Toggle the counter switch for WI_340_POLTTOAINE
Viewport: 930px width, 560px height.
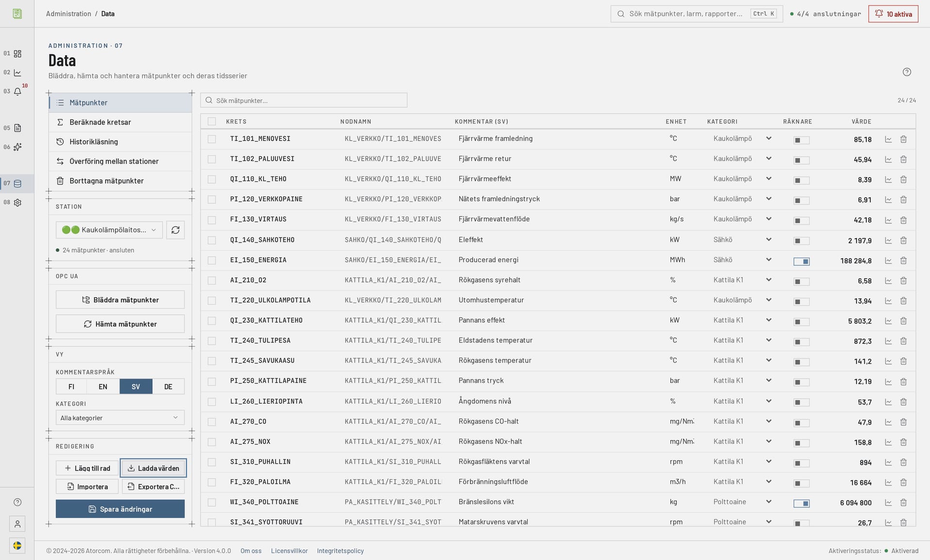(x=802, y=503)
